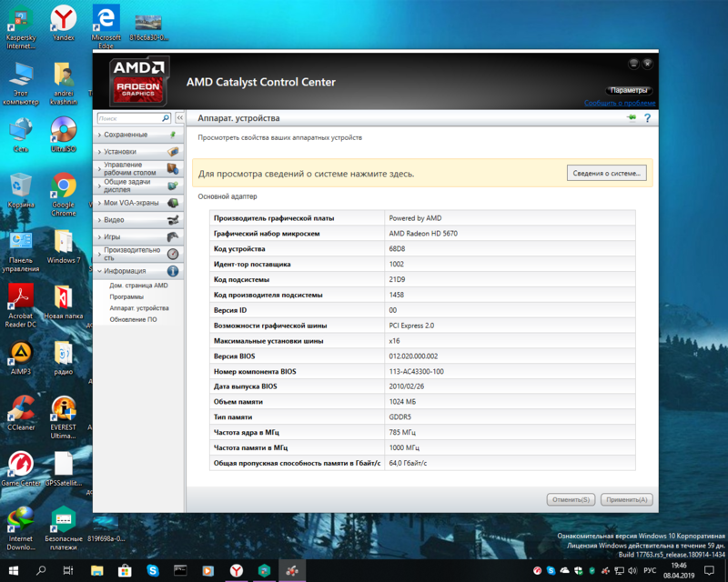This screenshot has width=728, height=582.
Task: Select Программы under Информация
Action: coord(126,296)
